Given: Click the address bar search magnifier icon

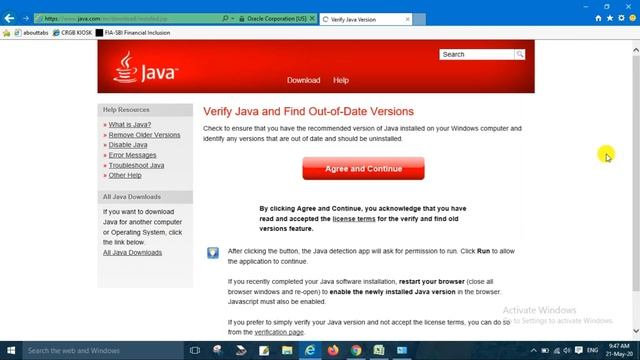Looking at the screenshot, I should [225, 19].
